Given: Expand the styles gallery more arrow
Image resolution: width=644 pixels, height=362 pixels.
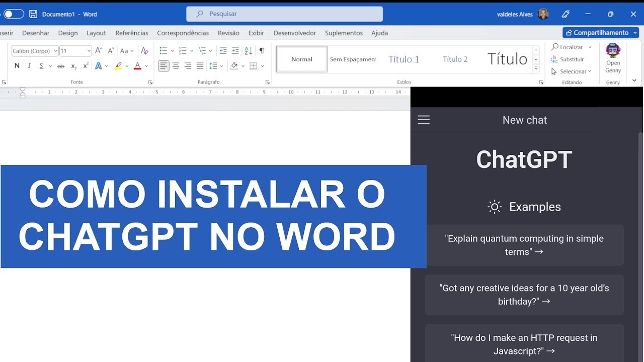Looking at the screenshot, I should [536, 68].
